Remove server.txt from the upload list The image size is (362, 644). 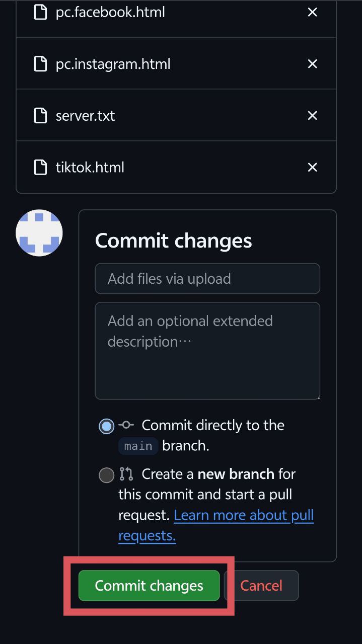tap(312, 116)
